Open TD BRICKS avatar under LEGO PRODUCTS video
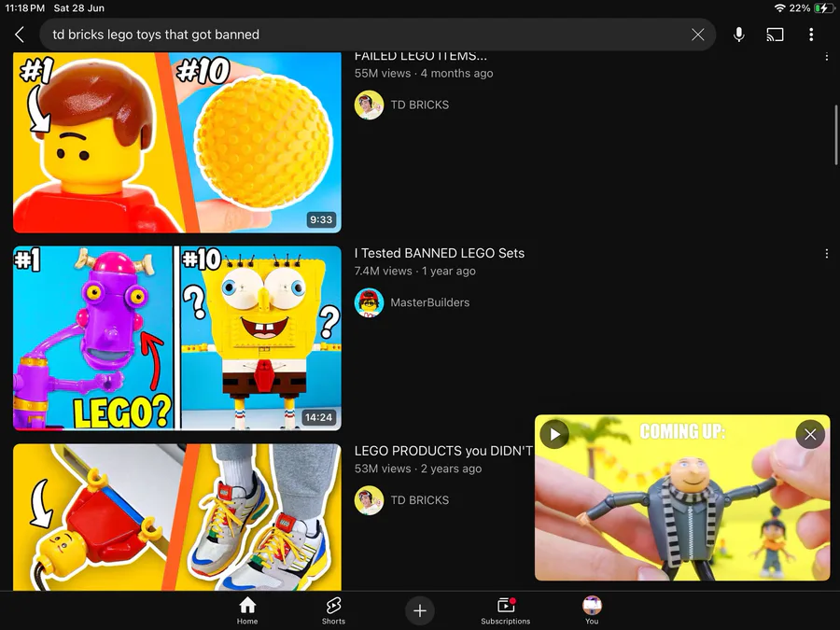 click(x=369, y=500)
